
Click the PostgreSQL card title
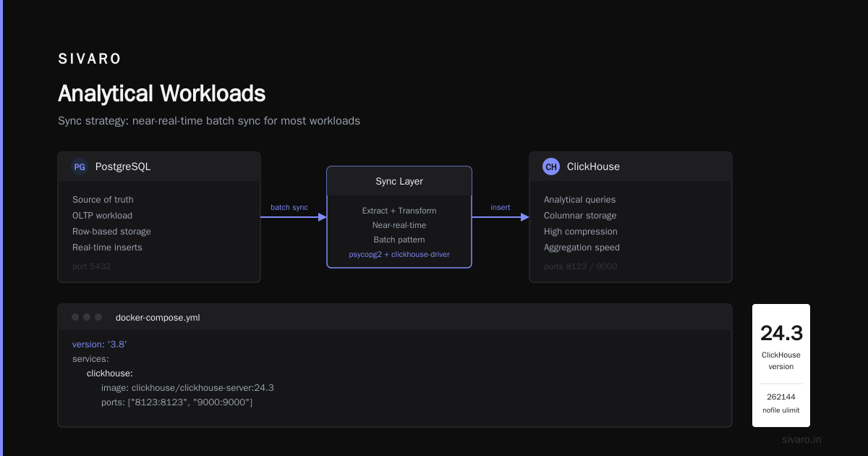click(123, 166)
